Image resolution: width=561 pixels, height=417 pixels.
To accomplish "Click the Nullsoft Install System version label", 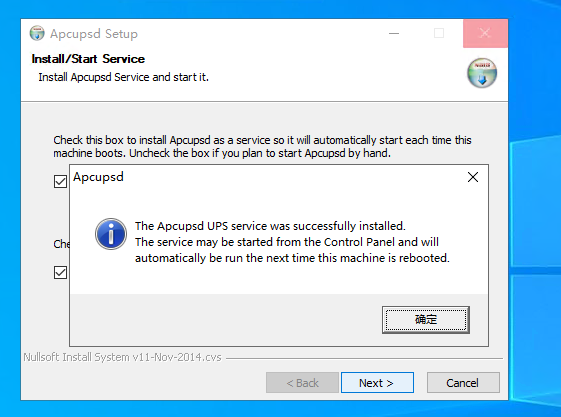I will pyautogui.click(x=122, y=357).
